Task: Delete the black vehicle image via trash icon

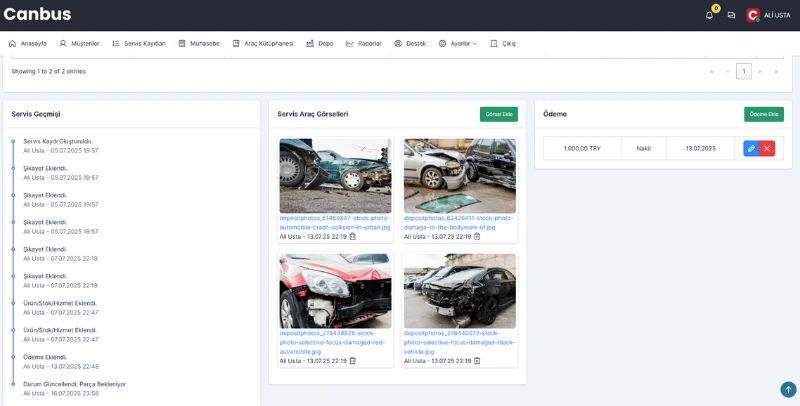Action: pos(477,361)
